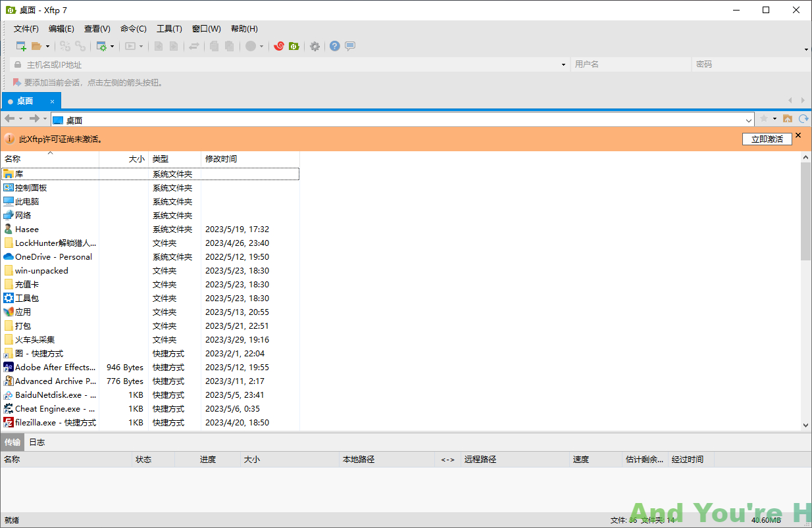Viewport: 812px width, 528px height.
Task: Expand the open-session folder dropdown arrow
Action: tap(47, 46)
